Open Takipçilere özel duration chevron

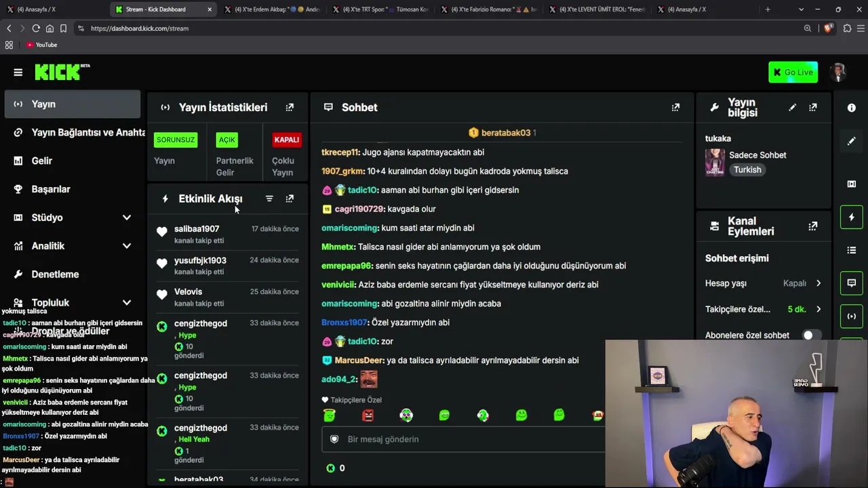point(818,309)
